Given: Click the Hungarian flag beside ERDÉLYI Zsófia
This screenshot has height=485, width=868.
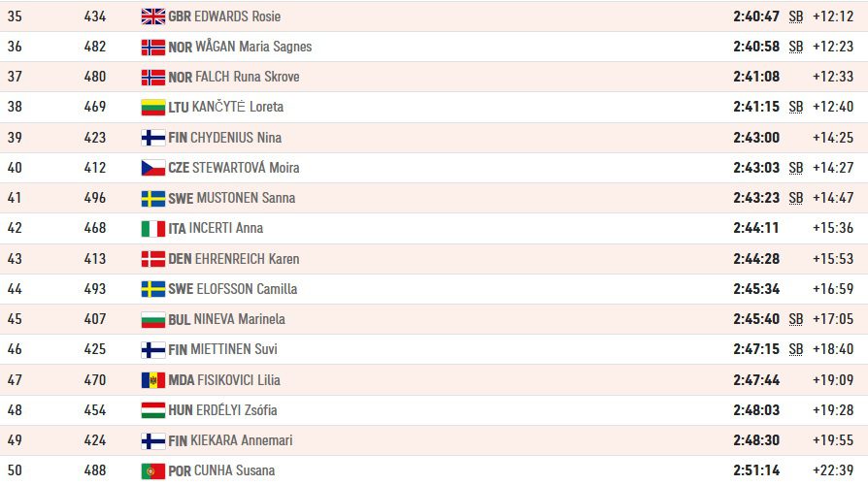Looking at the screenshot, I should [x=153, y=410].
